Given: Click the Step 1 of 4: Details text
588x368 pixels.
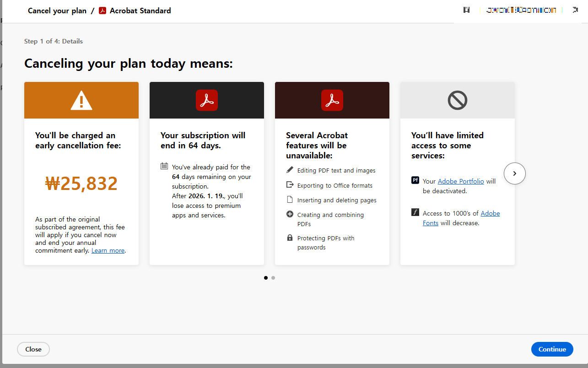Looking at the screenshot, I should coord(54,41).
